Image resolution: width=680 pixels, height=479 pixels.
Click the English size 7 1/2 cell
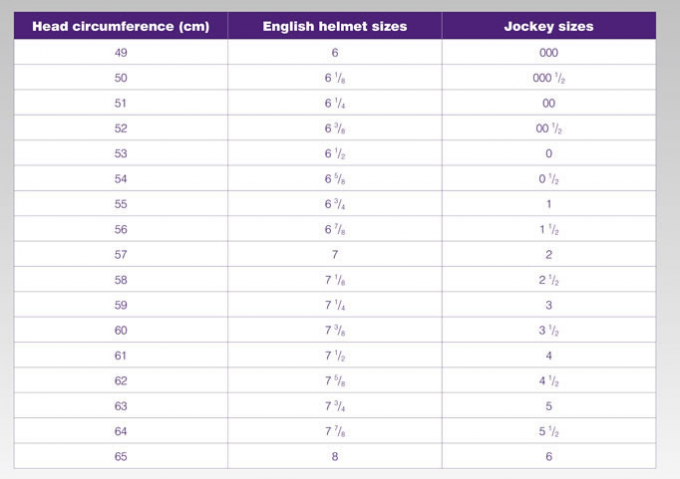point(335,355)
